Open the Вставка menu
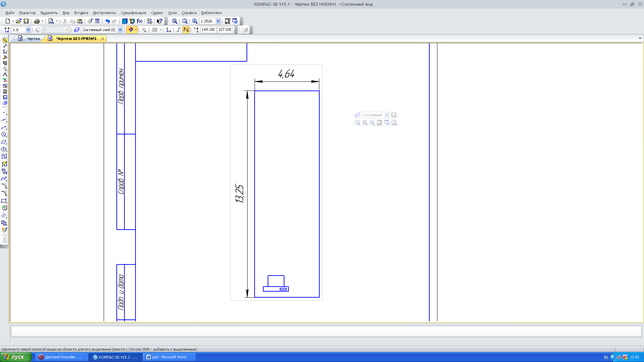Image resolution: width=644 pixels, height=362 pixels. [x=81, y=13]
